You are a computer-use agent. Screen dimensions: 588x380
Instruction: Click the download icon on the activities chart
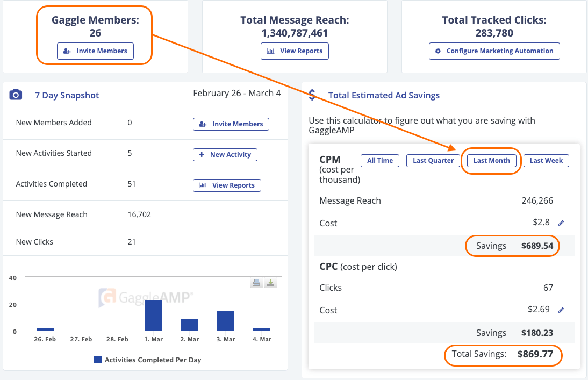click(x=270, y=282)
